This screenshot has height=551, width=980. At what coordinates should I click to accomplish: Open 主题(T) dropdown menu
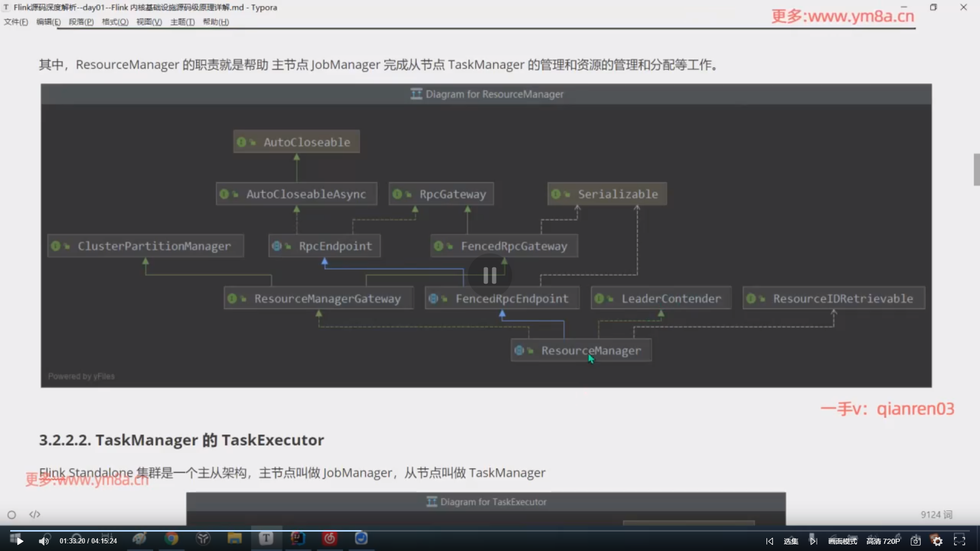(182, 22)
